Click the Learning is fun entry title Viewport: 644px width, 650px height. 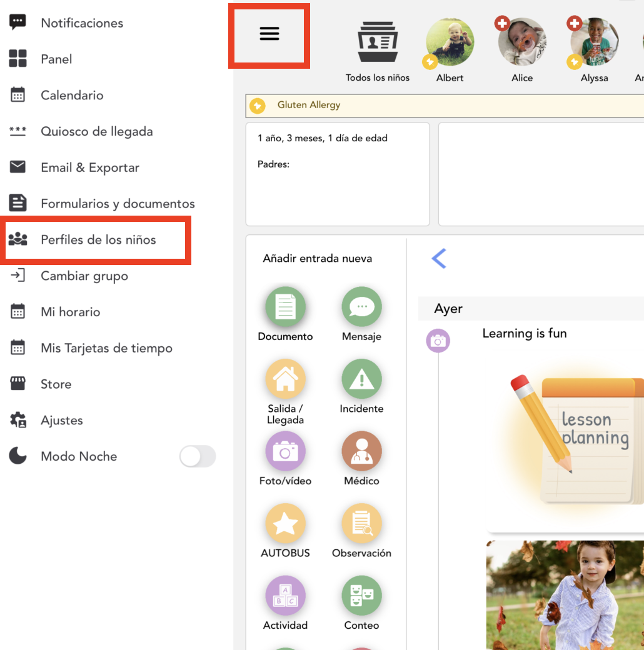[x=524, y=334]
